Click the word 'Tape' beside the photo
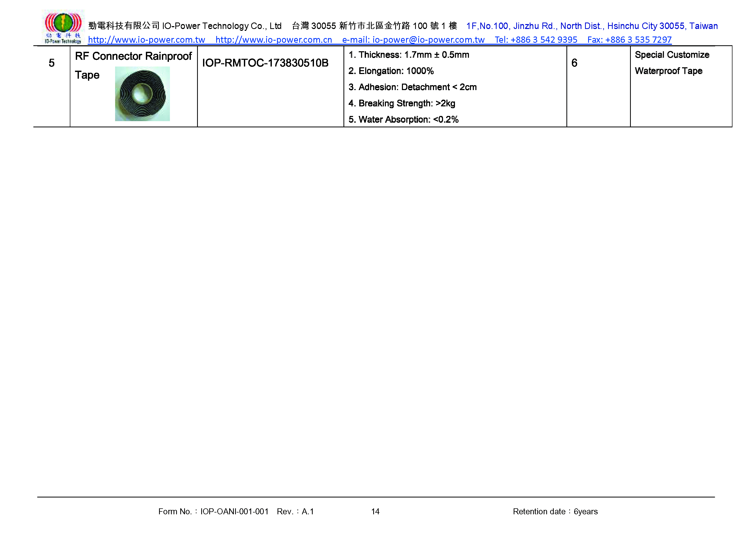 pyautogui.click(x=87, y=75)
